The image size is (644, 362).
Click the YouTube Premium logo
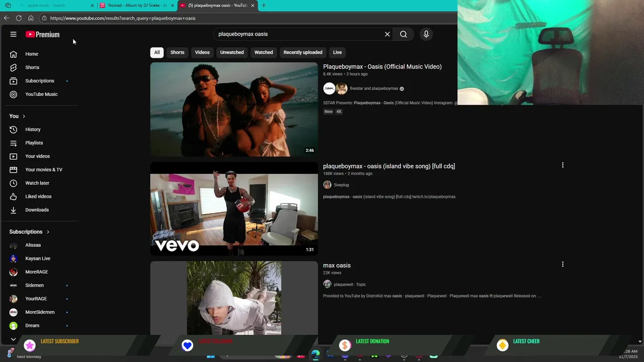(x=43, y=34)
